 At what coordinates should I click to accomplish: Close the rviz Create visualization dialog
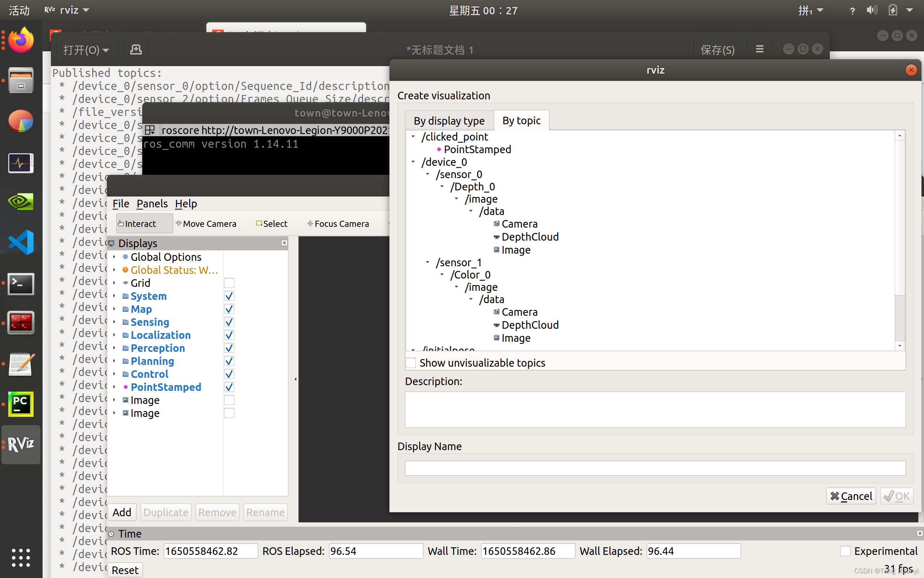coord(911,70)
